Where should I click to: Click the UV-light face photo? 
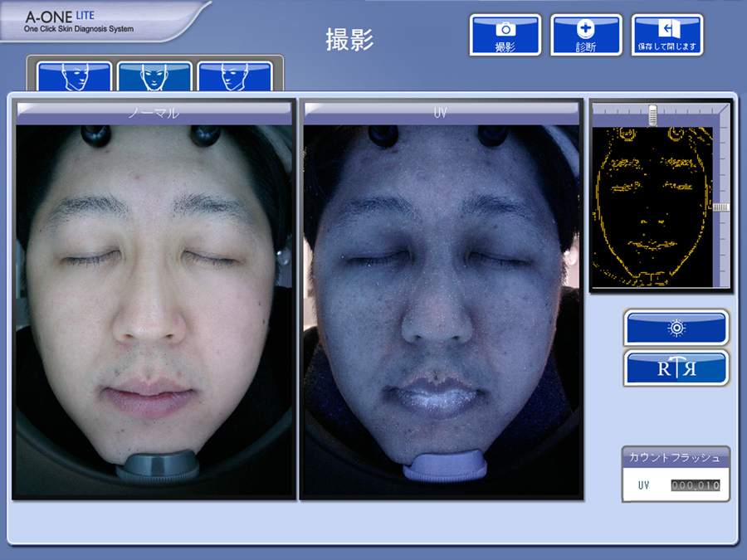441,307
